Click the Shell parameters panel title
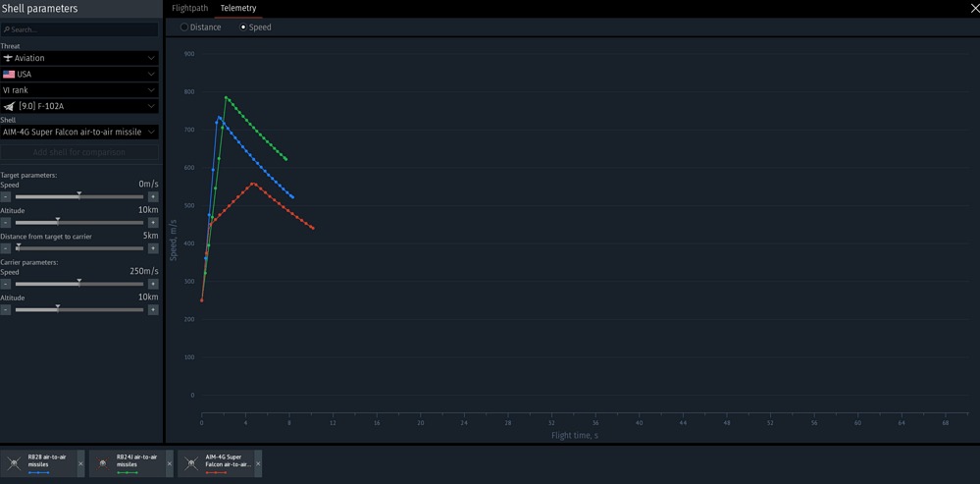Image resolution: width=980 pixels, height=484 pixels. coord(39,9)
